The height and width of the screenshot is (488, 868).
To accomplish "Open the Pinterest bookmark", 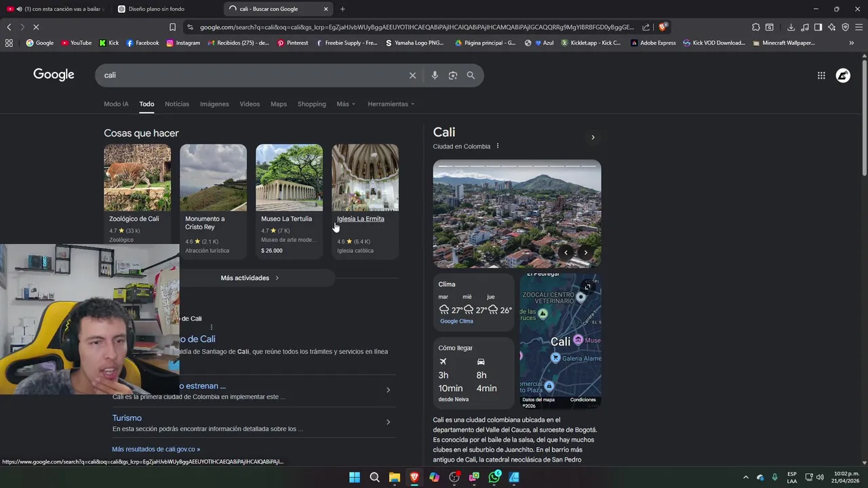I will (x=292, y=43).
